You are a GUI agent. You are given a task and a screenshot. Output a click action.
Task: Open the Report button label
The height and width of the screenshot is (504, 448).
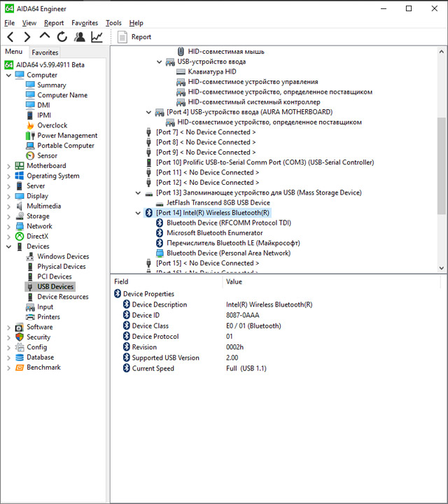point(141,37)
